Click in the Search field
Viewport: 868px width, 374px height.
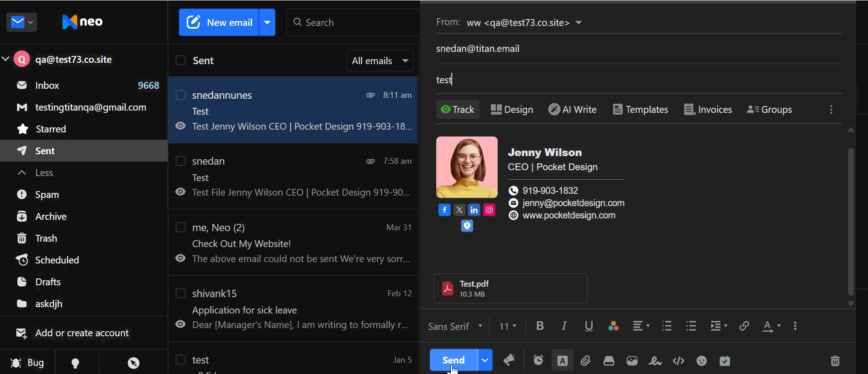click(353, 22)
